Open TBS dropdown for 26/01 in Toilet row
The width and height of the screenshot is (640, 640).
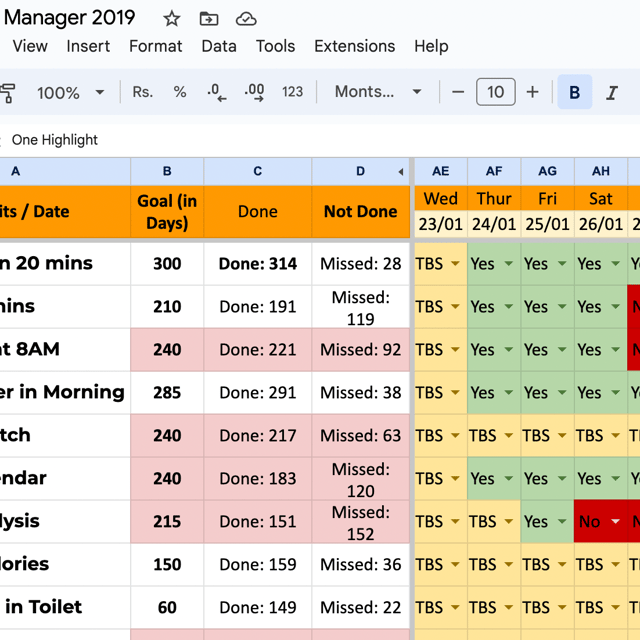click(x=616, y=607)
